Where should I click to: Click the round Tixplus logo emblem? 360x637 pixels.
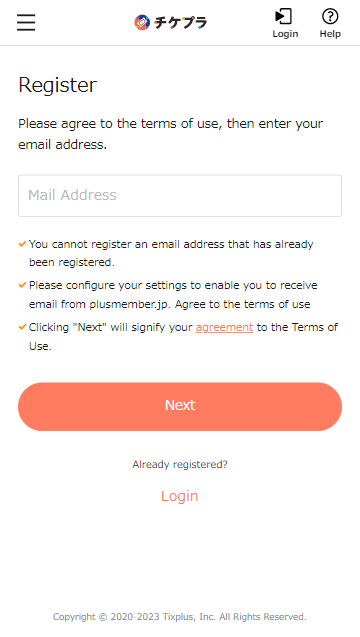point(142,23)
